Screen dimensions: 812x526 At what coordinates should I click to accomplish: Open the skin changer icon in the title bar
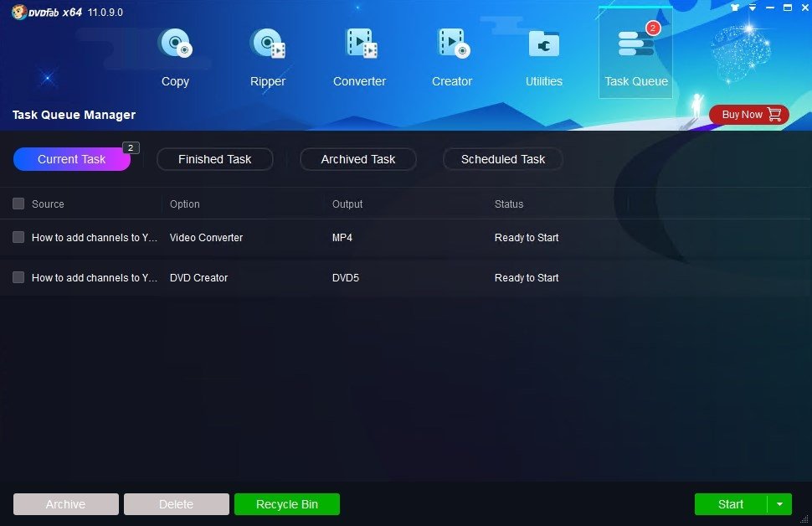tap(735, 8)
